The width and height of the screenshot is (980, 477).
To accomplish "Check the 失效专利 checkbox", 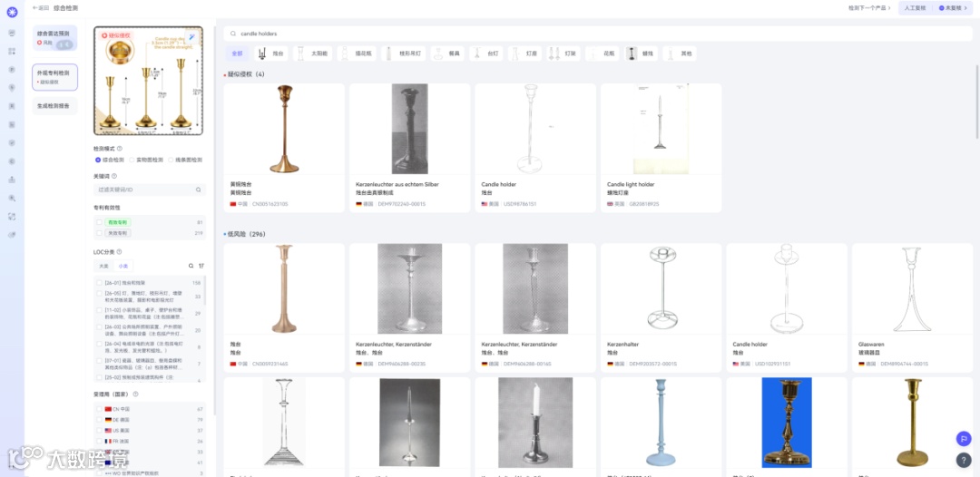I will 100,233.
